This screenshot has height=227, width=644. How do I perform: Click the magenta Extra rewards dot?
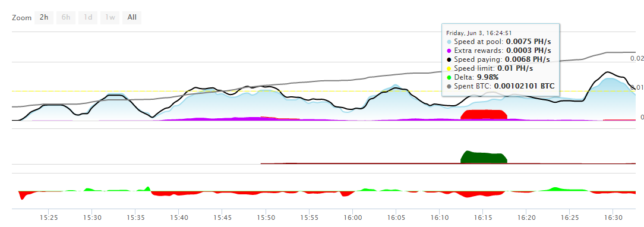coord(449,51)
